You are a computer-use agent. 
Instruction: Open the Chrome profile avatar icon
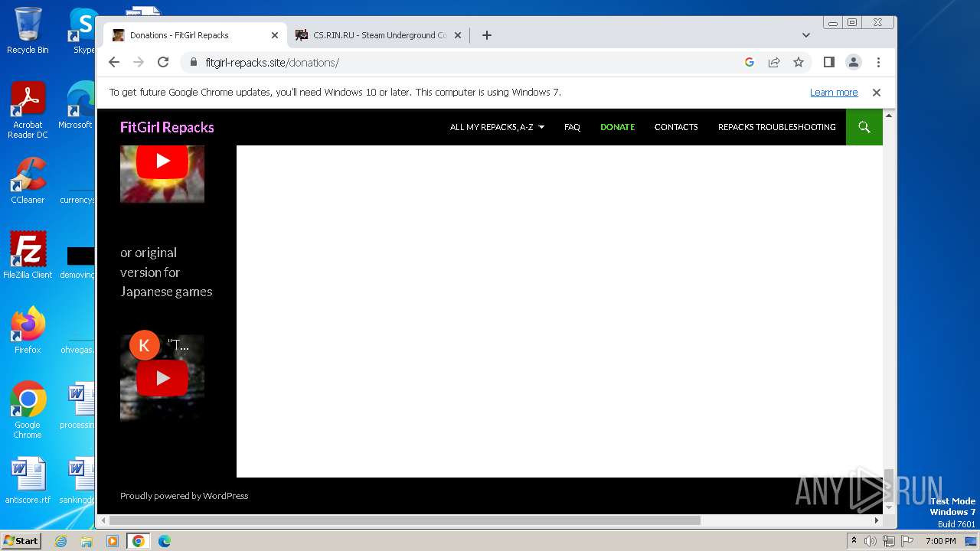point(853,62)
